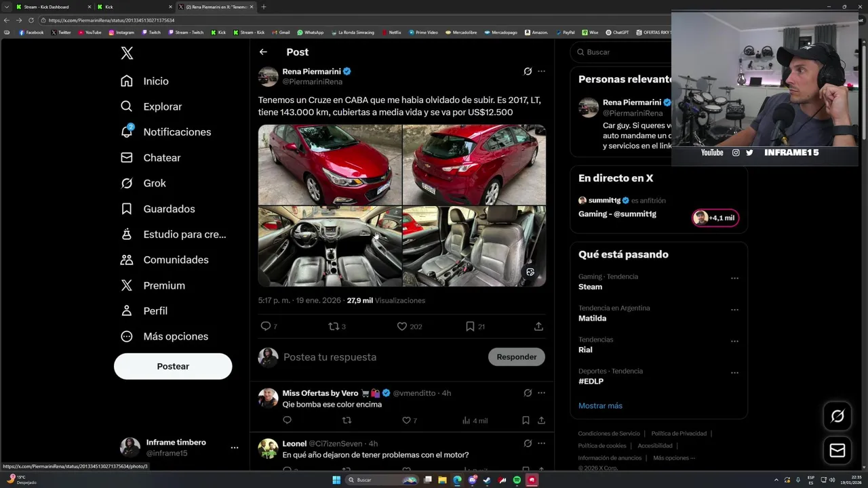Click the back arrow next to Post

click(263, 52)
